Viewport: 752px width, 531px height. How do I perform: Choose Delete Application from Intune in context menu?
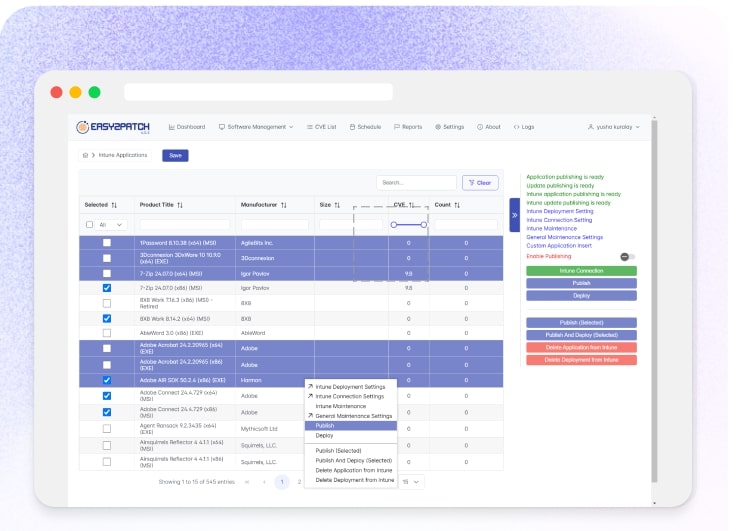coord(351,471)
